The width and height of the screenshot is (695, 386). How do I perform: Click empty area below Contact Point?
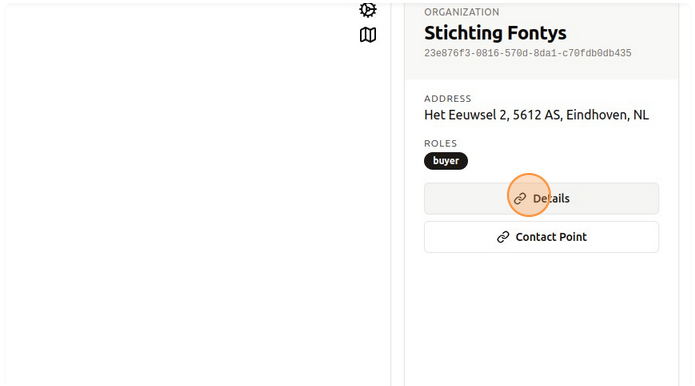click(x=541, y=319)
